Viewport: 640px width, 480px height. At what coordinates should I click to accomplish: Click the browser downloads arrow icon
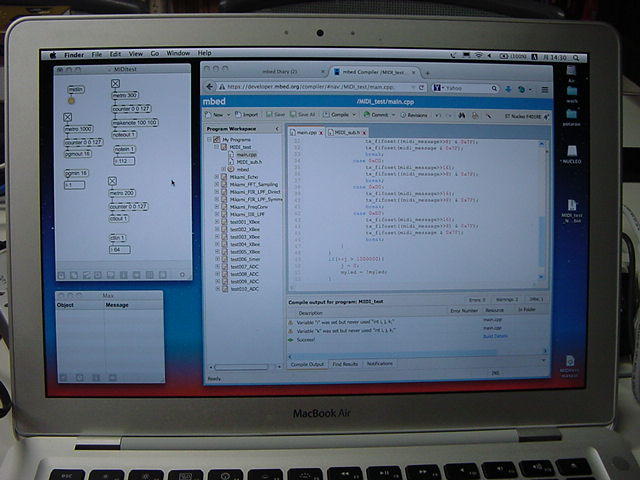pyautogui.click(x=508, y=89)
